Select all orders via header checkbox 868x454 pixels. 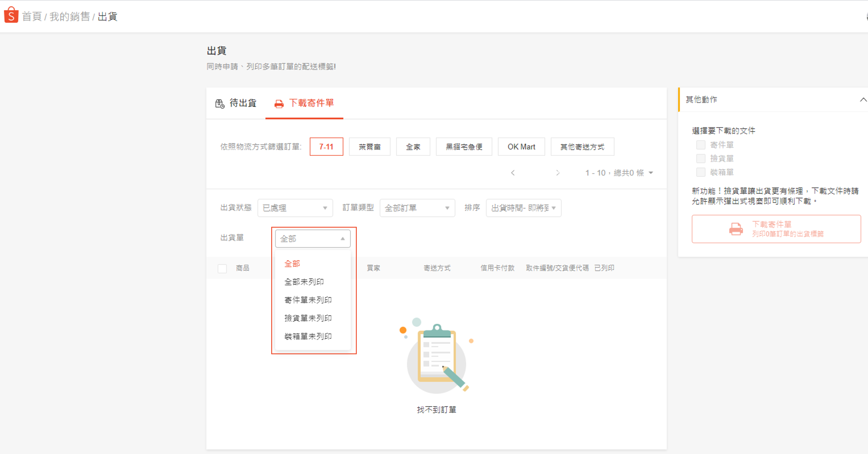click(x=222, y=268)
